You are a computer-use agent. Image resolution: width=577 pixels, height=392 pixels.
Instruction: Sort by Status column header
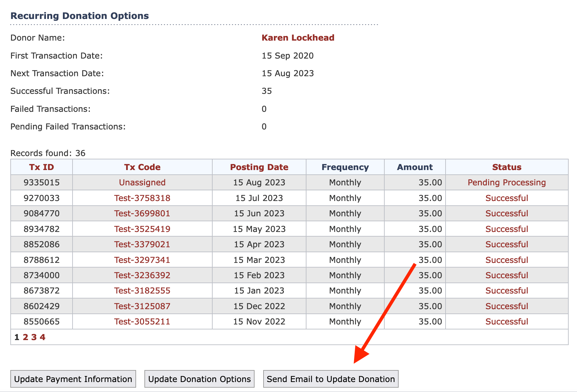pos(507,167)
